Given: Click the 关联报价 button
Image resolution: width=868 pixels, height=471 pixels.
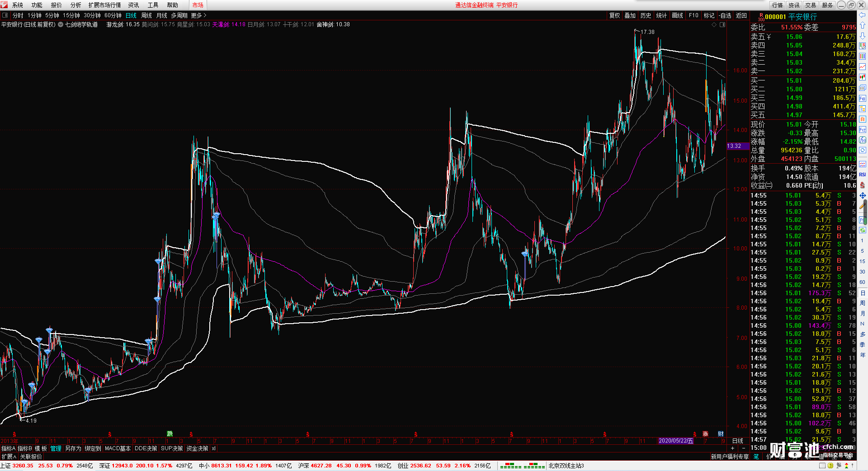Looking at the screenshot, I should (x=31, y=457).
